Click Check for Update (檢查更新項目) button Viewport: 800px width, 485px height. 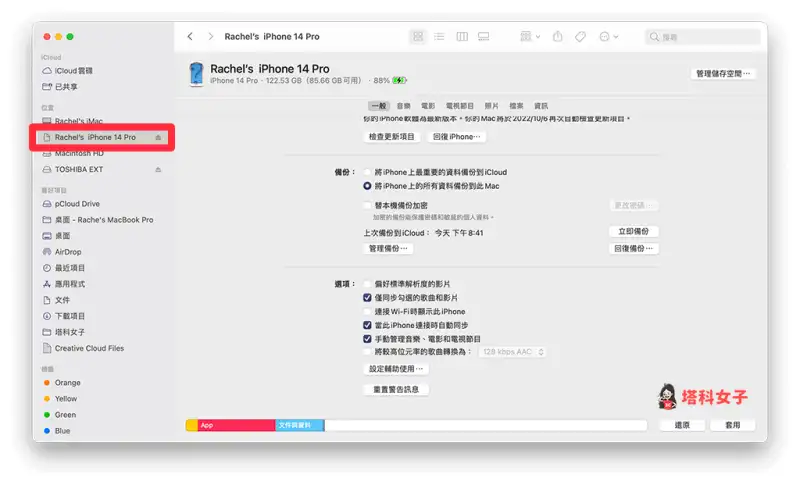[392, 137]
